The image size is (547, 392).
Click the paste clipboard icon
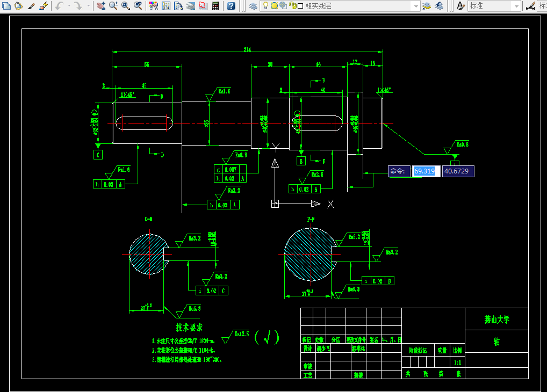click(19, 5)
